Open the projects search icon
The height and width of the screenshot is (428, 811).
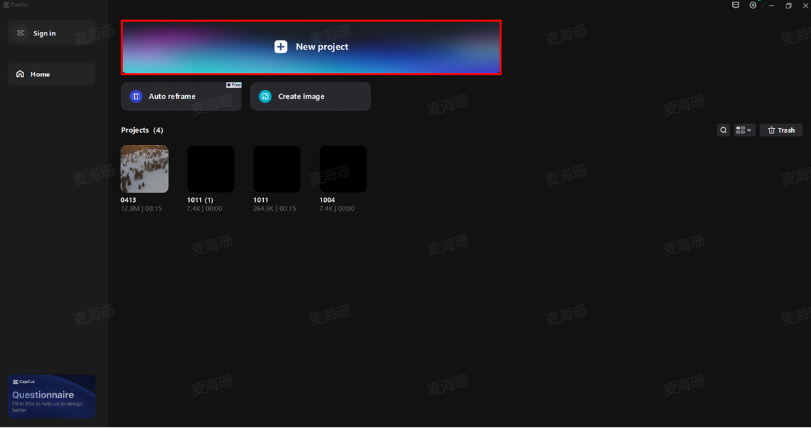[x=723, y=130]
